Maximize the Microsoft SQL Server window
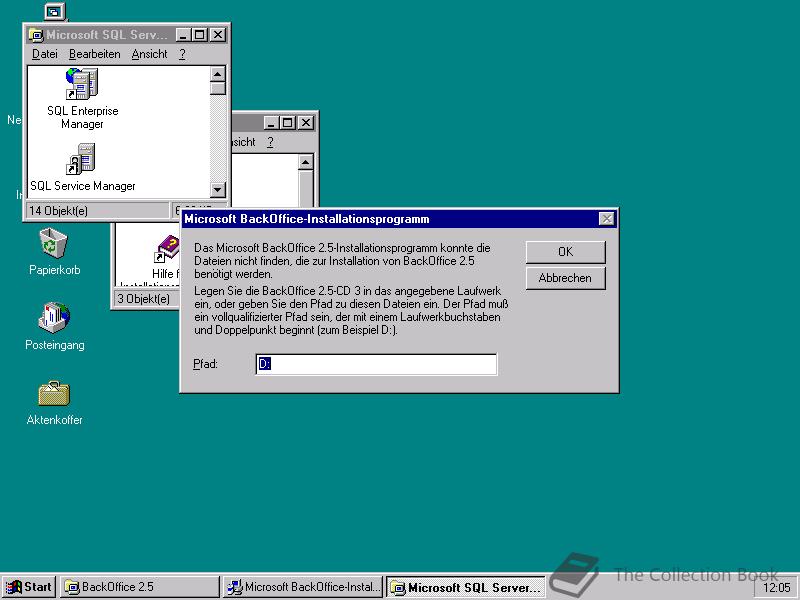This screenshot has height=600, width=800. (x=200, y=35)
